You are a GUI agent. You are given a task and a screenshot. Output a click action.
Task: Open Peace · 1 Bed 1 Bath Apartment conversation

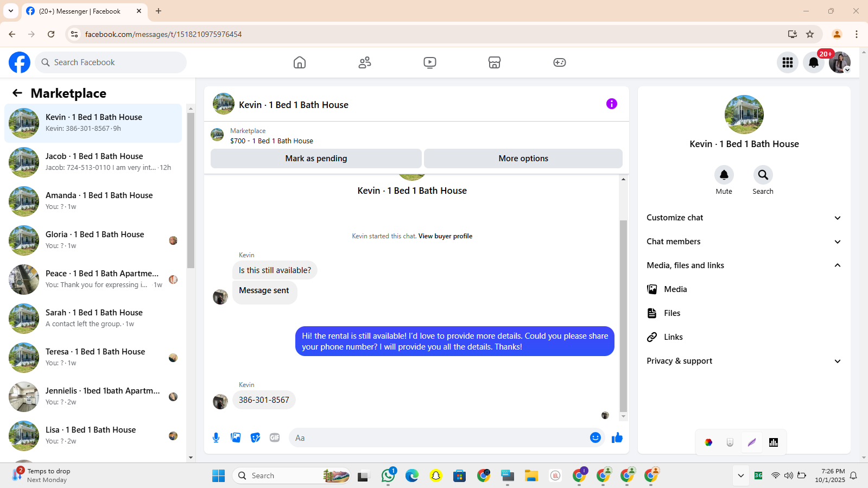point(93,280)
